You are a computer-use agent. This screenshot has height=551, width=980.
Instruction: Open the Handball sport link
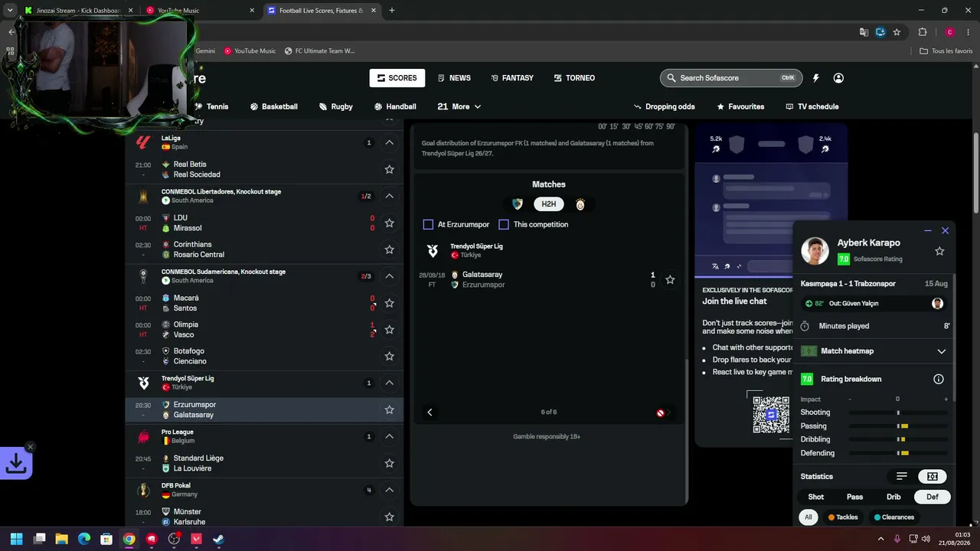click(x=395, y=106)
